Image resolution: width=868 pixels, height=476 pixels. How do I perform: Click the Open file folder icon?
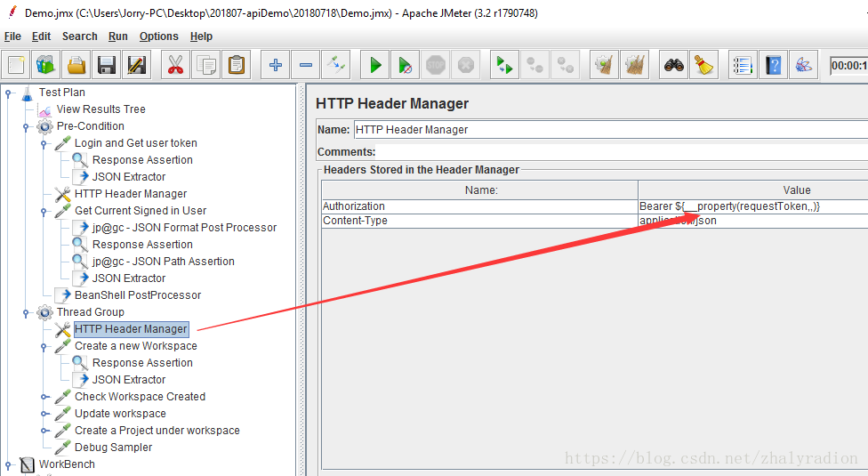click(x=76, y=65)
